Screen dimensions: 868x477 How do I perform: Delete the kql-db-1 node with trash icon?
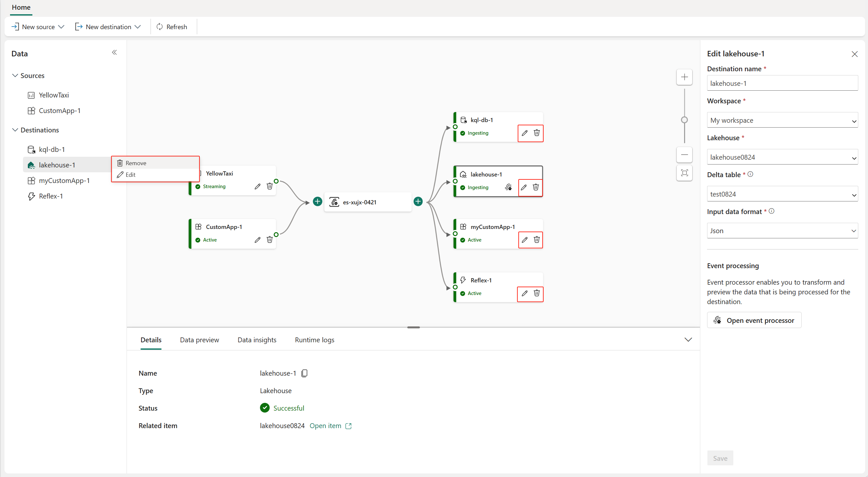536,133
